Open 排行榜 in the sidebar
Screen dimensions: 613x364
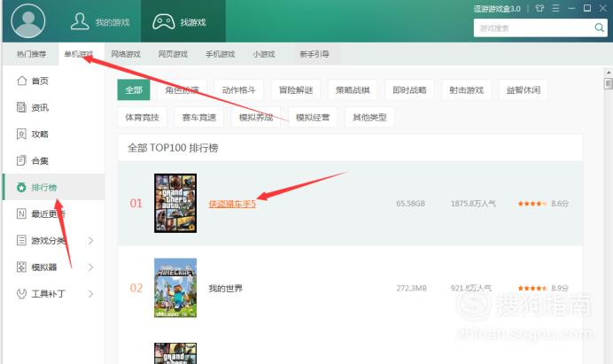pyautogui.click(x=53, y=187)
